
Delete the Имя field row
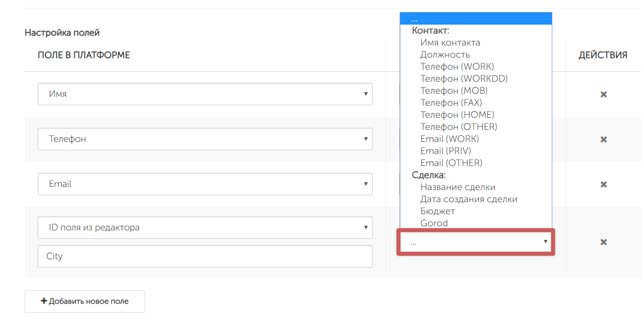pos(603,94)
